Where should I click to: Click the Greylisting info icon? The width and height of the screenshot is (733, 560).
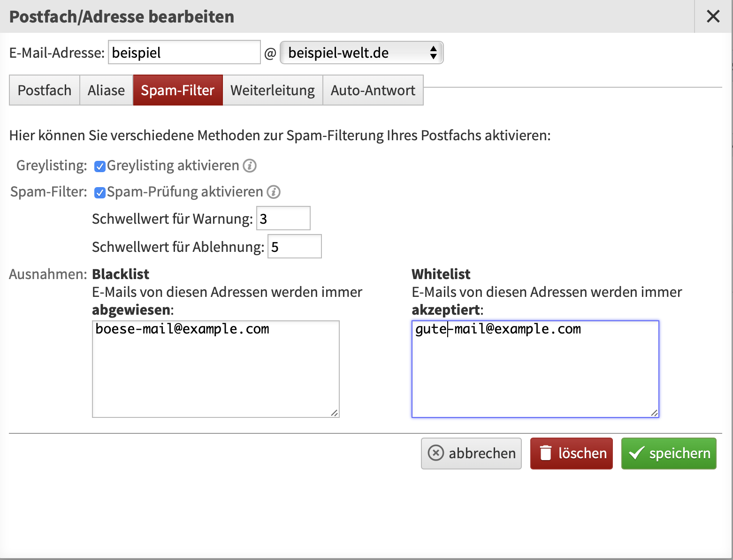point(250,166)
